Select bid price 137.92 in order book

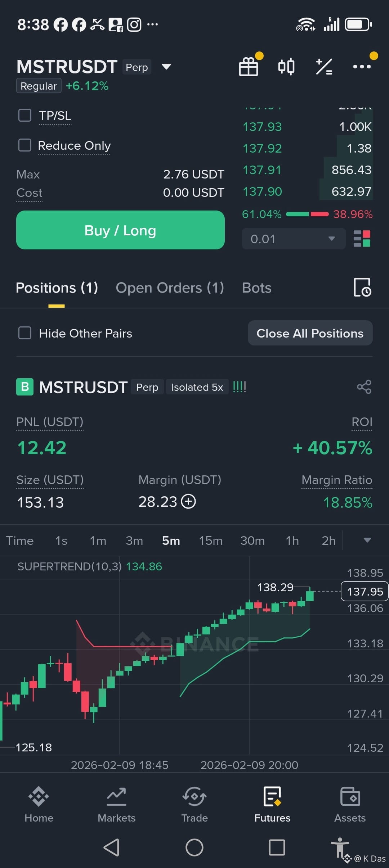point(262,148)
